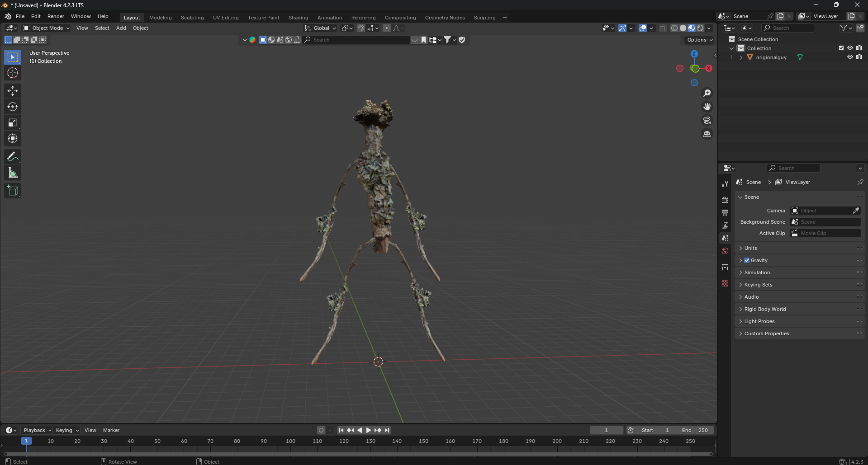Toggle proportional editing button

[386, 28]
